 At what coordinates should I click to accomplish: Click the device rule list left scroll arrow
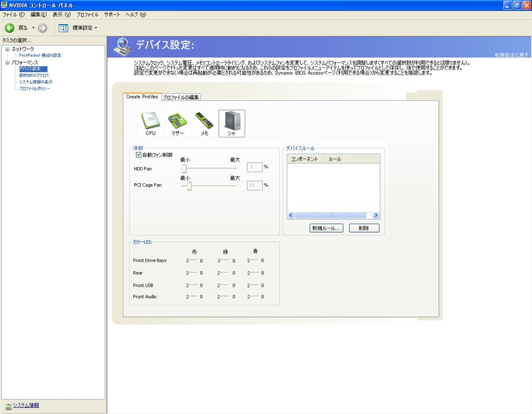pos(291,215)
